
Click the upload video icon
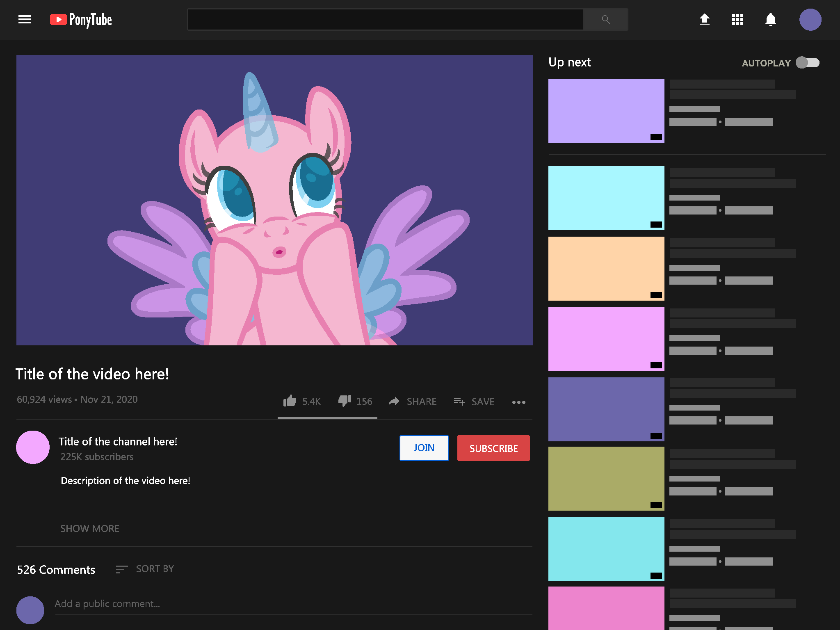coord(704,19)
